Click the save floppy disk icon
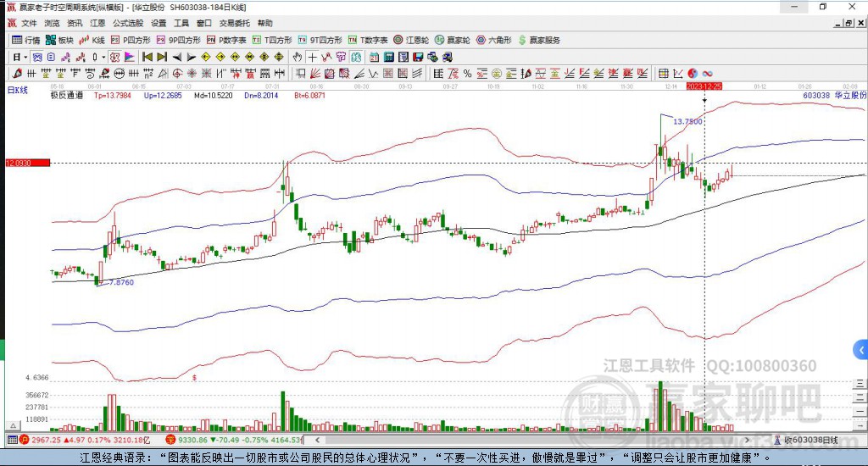Screen dimensions: 868x466 pos(418,57)
